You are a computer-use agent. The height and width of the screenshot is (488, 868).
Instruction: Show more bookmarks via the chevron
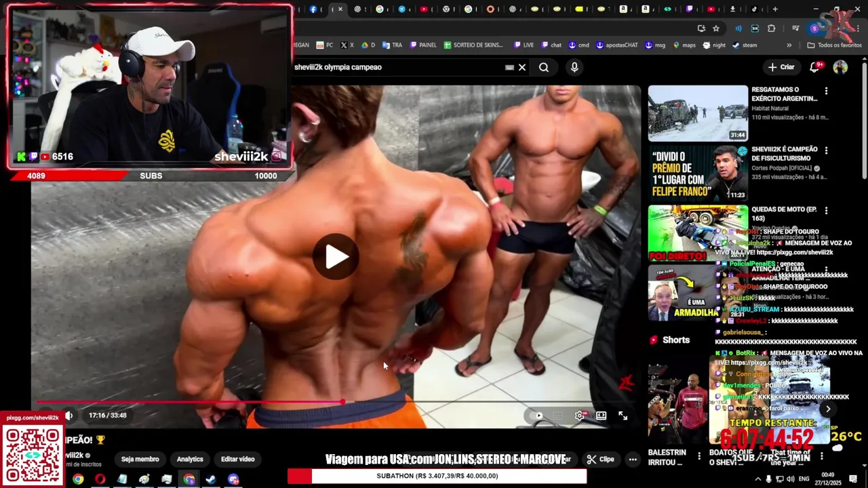coord(789,45)
